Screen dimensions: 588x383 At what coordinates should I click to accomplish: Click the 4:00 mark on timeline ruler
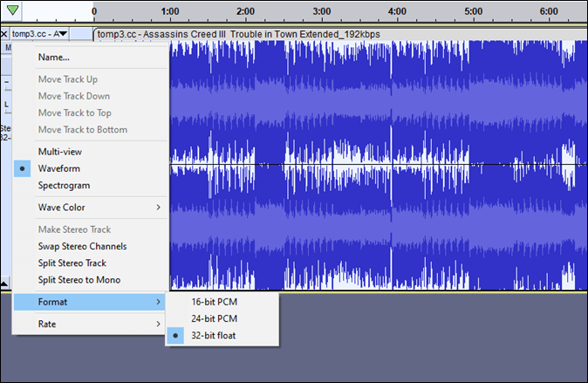click(x=397, y=12)
